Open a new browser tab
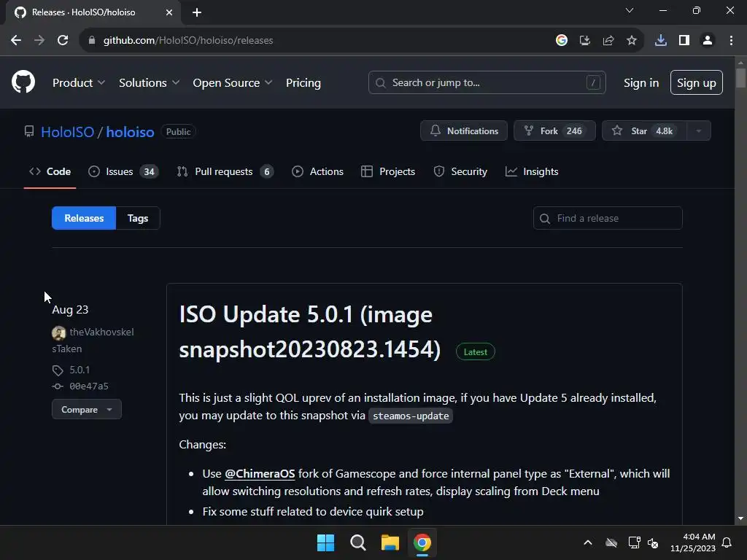The image size is (747, 560). click(x=197, y=12)
